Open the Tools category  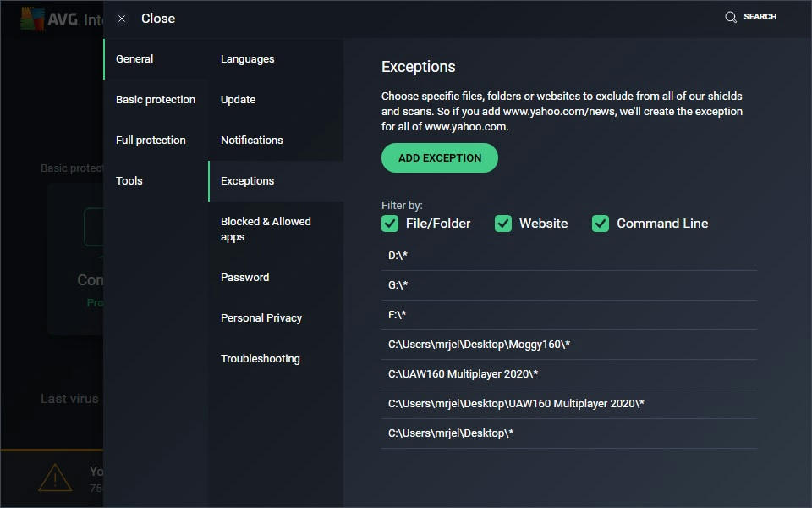pyautogui.click(x=156, y=181)
